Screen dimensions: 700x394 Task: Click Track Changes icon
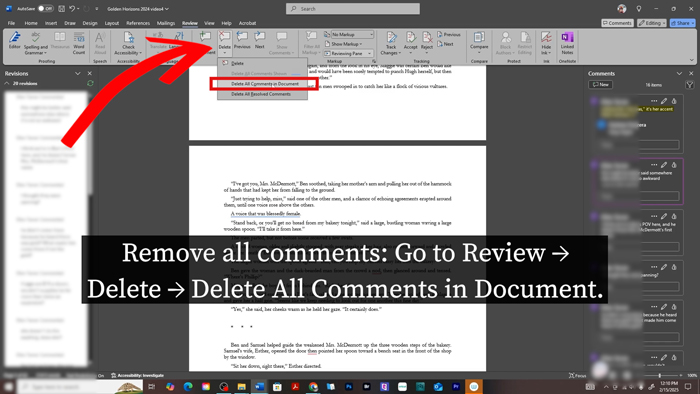[x=391, y=37]
